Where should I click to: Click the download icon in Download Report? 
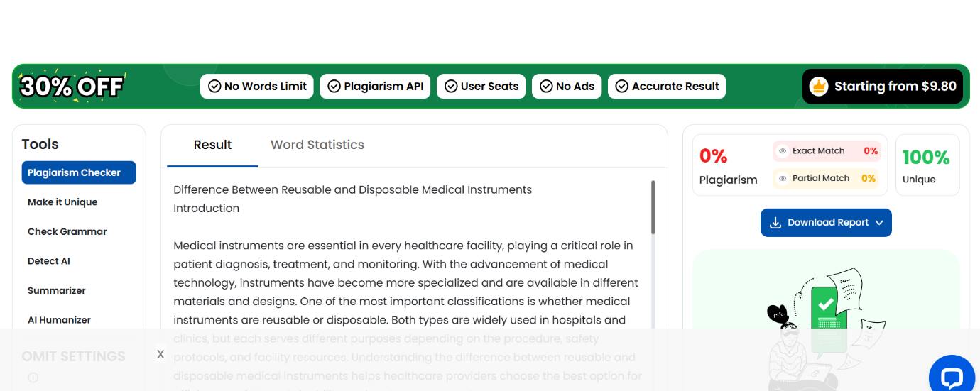coord(775,223)
